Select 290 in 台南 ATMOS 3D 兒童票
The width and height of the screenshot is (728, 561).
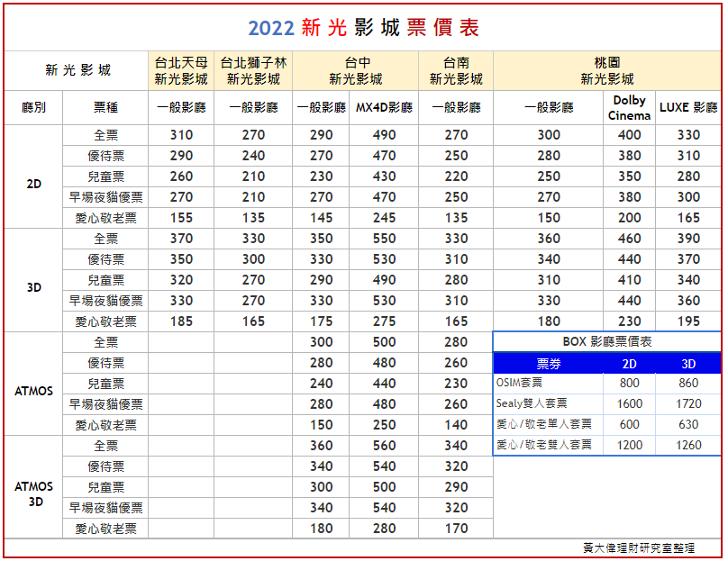456,487
